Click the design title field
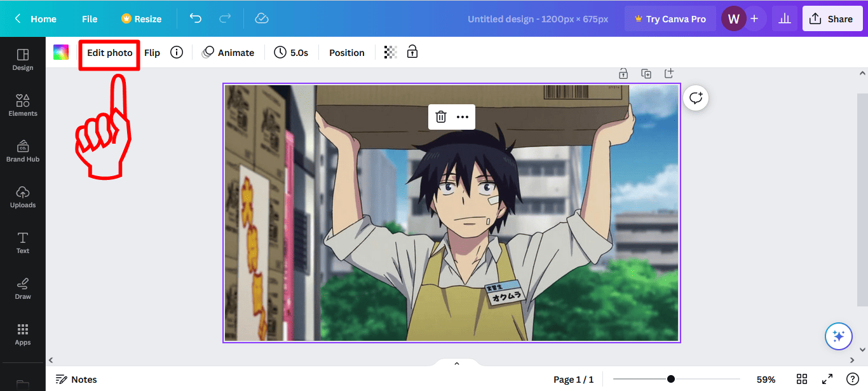This screenshot has width=868, height=391. click(538, 19)
